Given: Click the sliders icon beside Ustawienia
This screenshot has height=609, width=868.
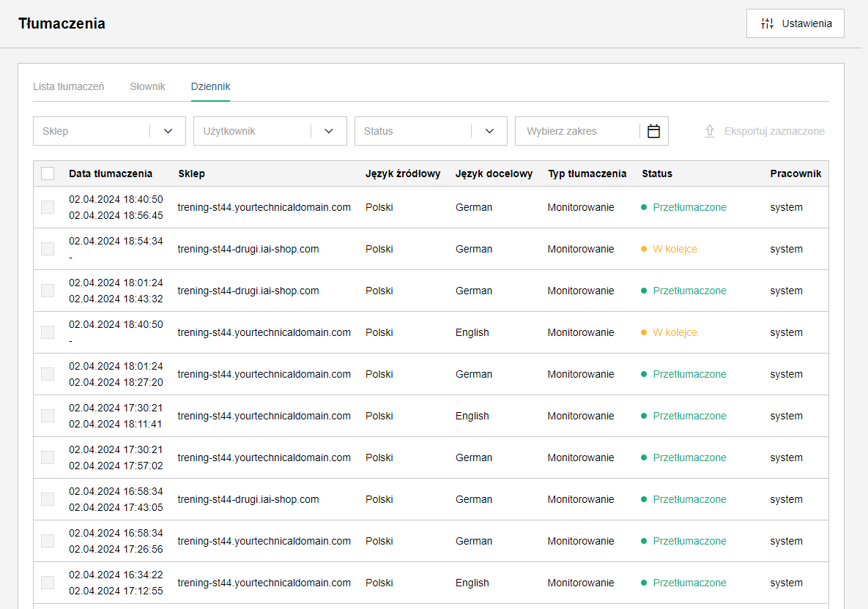Looking at the screenshot, I should click(x=767, y=23).
